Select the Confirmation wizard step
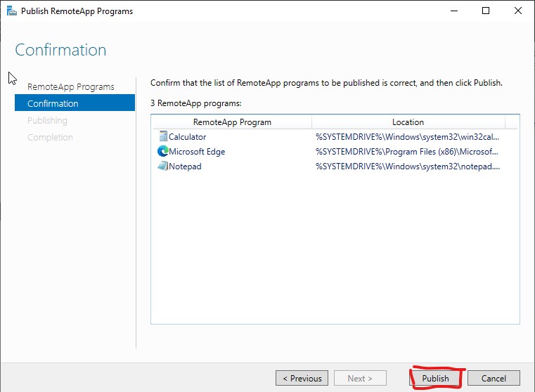This screenshot has width=535, height=392. click(x=75, y=103)
